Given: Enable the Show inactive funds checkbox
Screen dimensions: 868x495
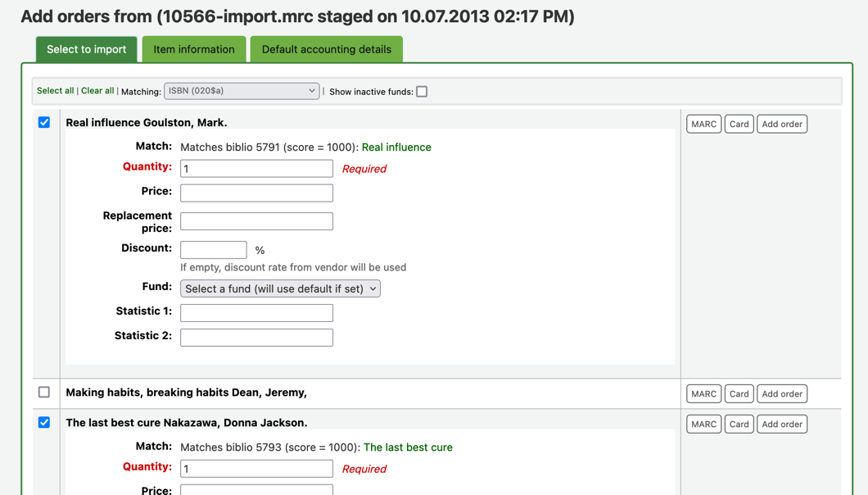Looking at the screenshot, I should (422, 92).
